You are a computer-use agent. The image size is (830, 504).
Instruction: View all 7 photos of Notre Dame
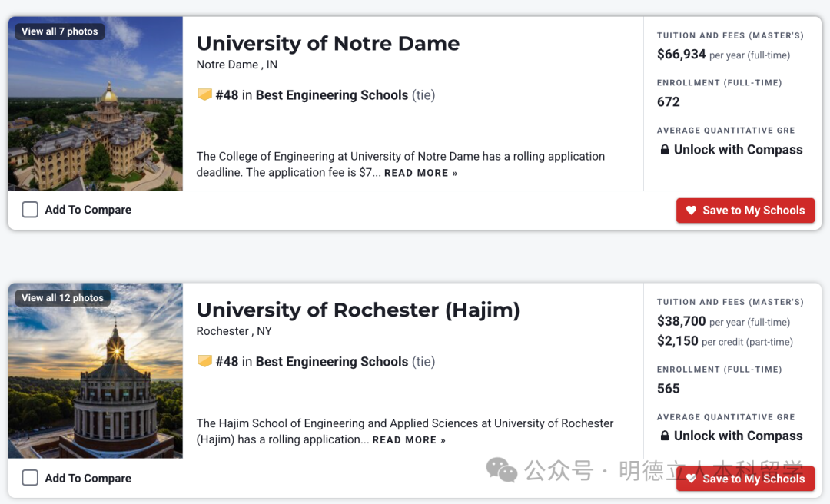point(60,31)
